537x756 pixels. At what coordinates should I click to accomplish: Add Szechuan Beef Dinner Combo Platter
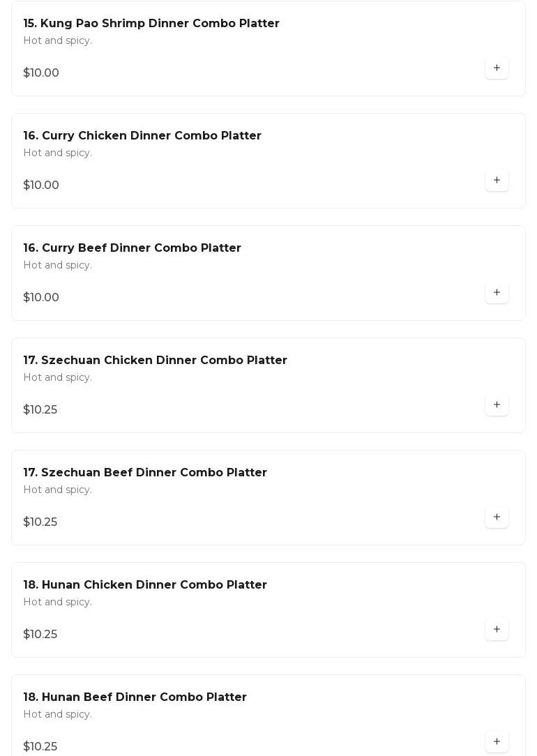click(497, 517)
